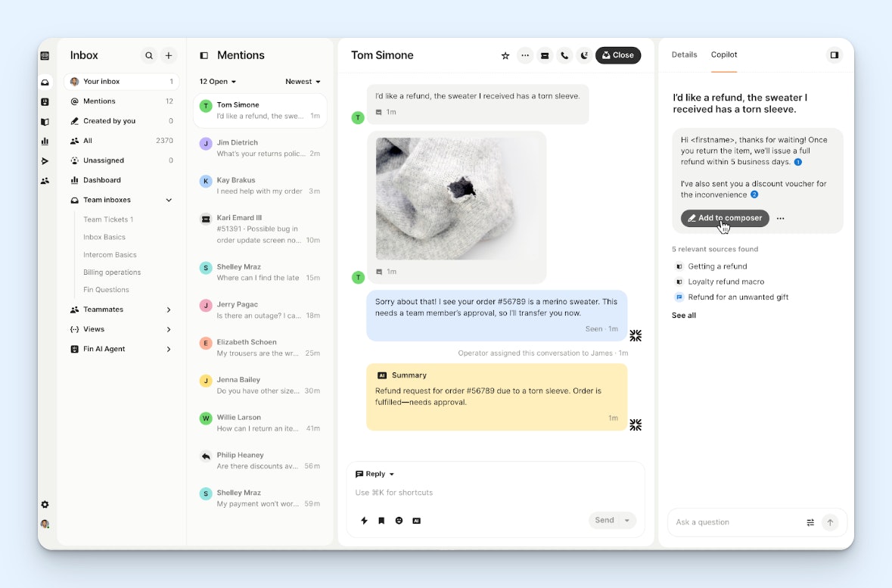892x588 pixels.
Task: Click the phone call icon
Action: click(564, 55)
